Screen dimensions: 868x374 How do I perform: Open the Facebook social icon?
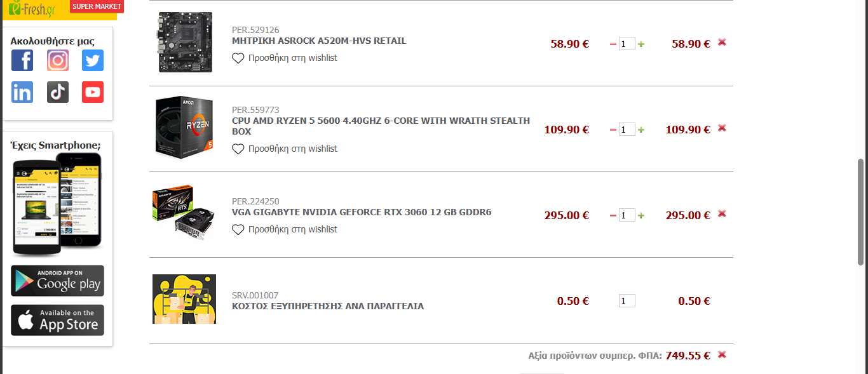point(22,60)
